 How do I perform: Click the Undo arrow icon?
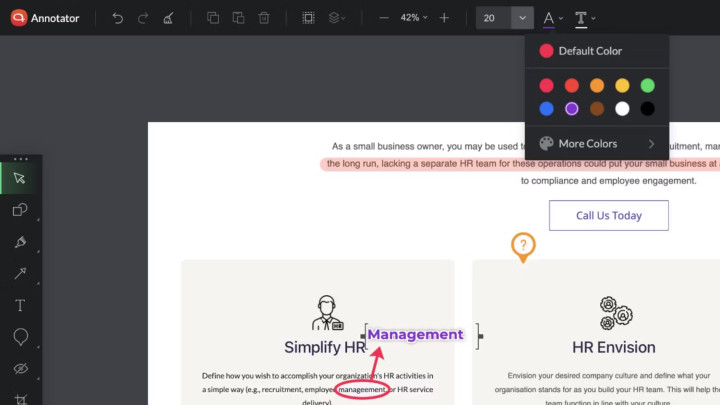click(x=118, y=18)
